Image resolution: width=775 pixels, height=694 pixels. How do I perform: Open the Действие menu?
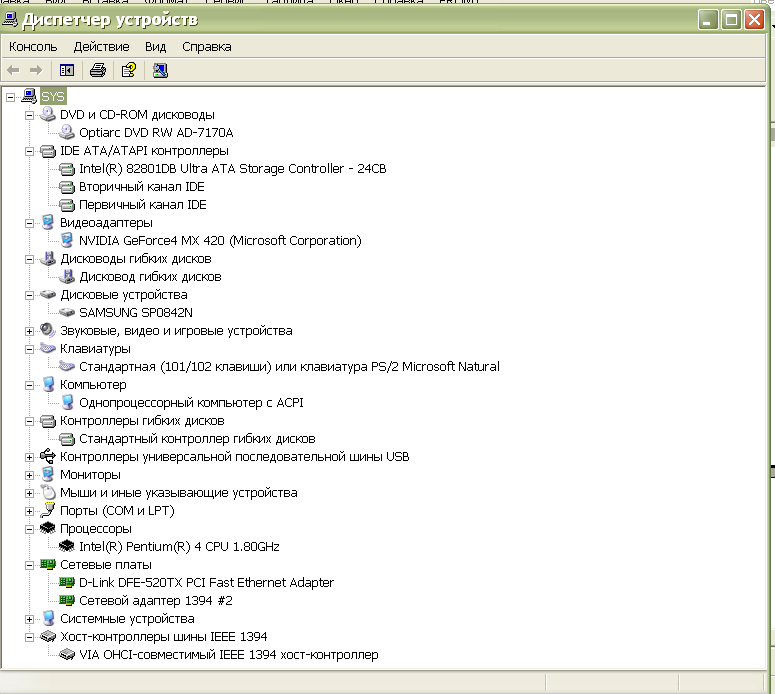pos(101,46)
